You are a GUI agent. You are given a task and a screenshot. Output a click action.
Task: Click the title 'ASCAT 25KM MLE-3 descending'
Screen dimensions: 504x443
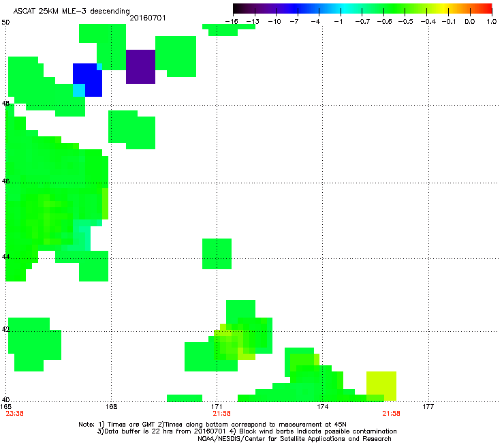(x=72, y=12)
